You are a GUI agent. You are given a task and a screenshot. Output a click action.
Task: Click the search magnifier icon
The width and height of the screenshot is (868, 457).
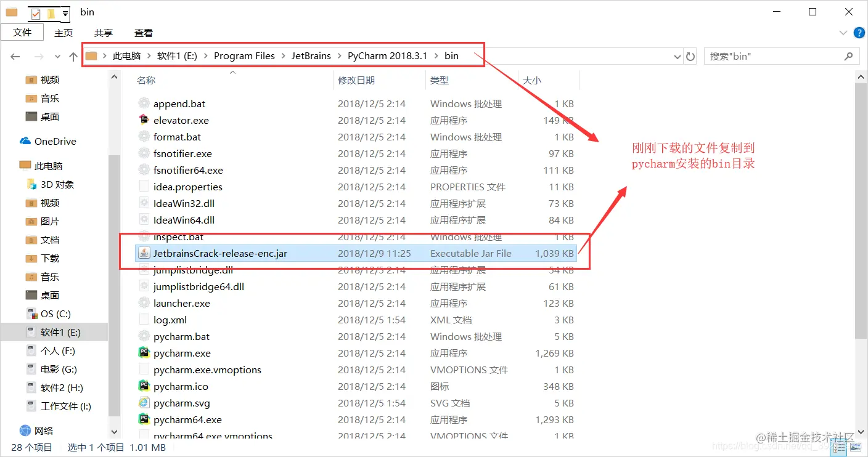click(x=848, y=56)
